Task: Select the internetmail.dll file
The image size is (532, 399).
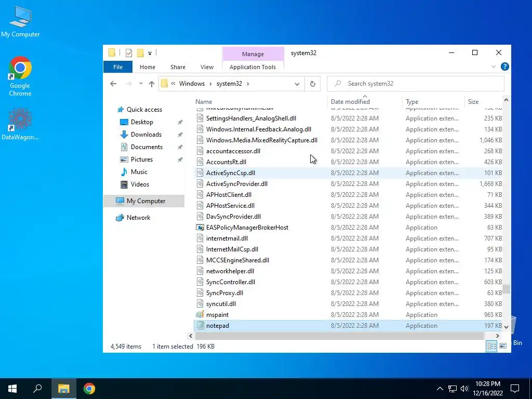Action: 227,238
